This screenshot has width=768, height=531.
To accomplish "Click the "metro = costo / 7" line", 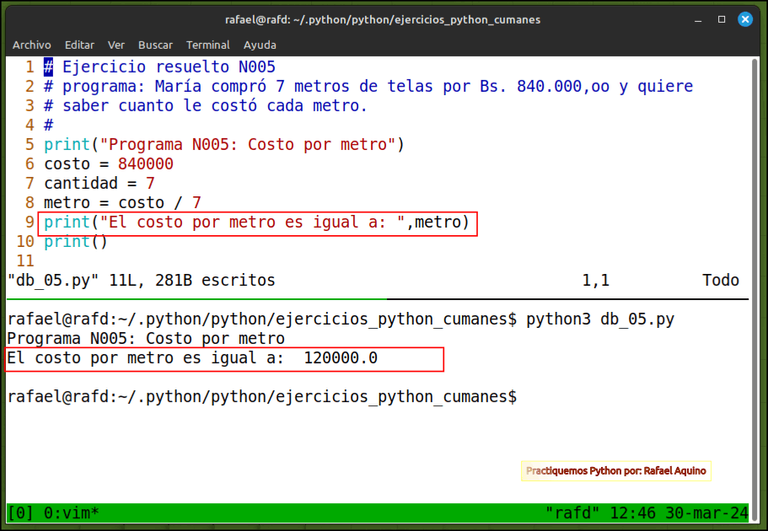I will coord(122,203).
